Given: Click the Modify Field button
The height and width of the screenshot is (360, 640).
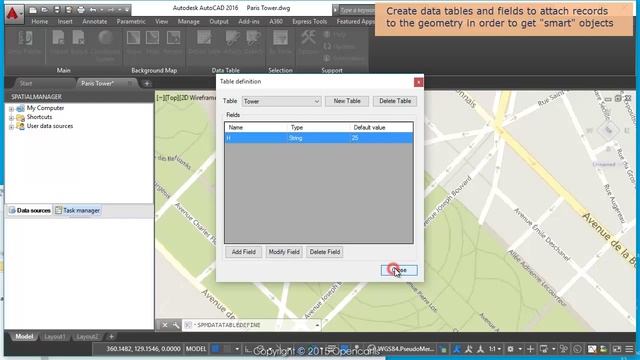Looking at the screenshot, I should point(284,252).
